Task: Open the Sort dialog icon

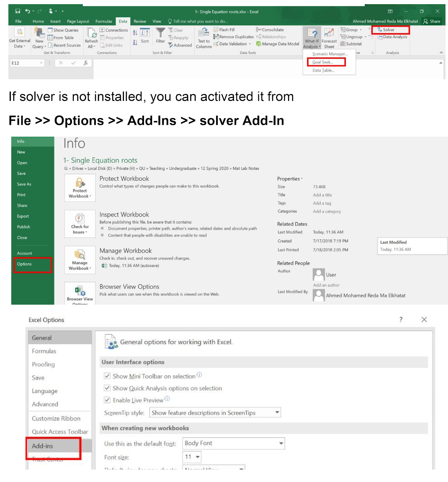Action: point(145,33)
